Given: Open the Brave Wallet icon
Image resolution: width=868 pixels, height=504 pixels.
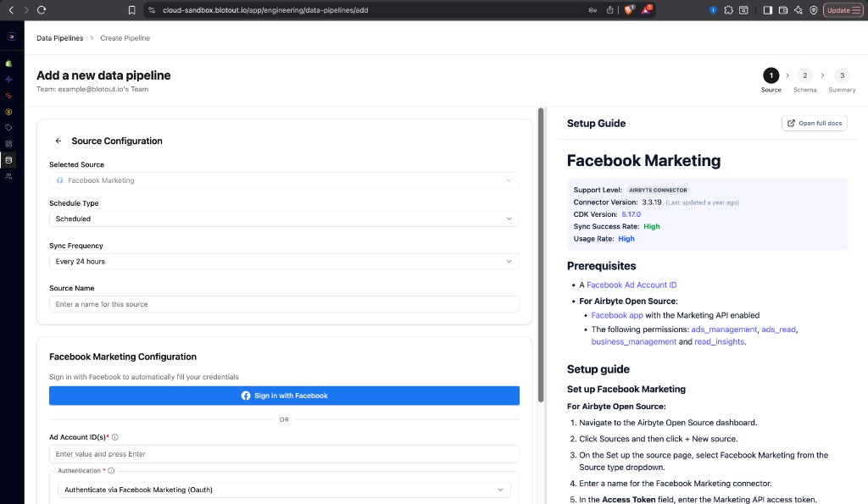Looking at the screenshot, I should pyautogui.click(x=783, y=10).
